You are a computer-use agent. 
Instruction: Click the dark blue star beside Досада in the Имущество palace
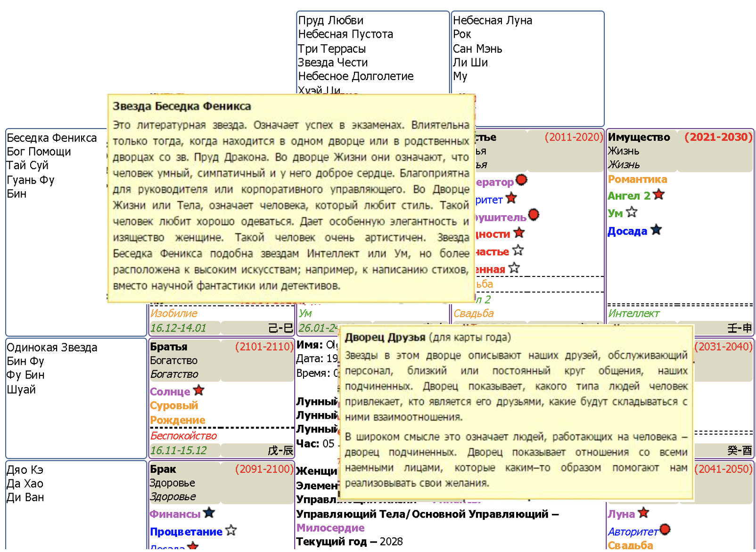pyautogui.click(x=656, y=230)
